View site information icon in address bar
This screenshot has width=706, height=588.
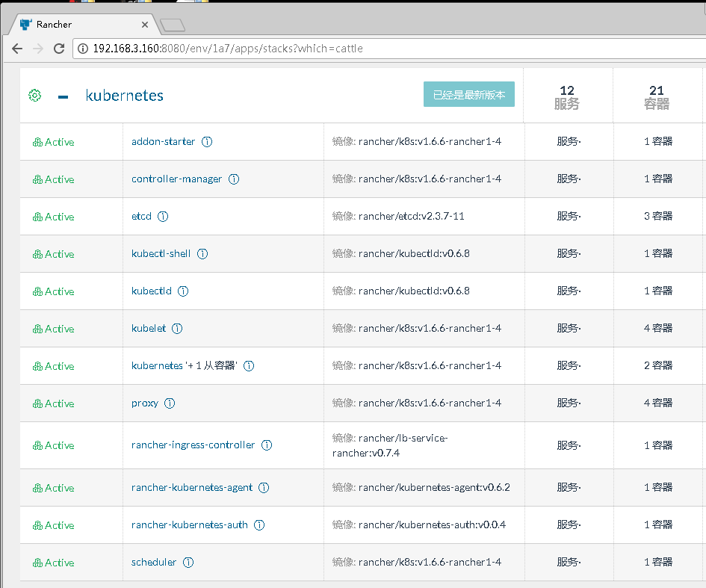[83, 49]
